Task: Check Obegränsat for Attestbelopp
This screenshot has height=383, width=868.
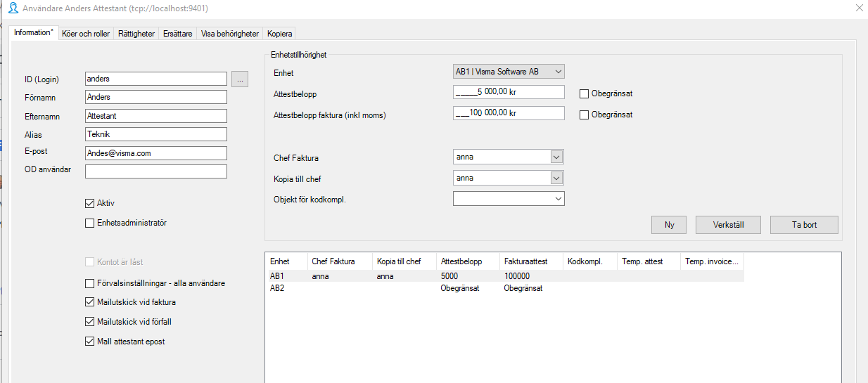Action: (584, 93)
